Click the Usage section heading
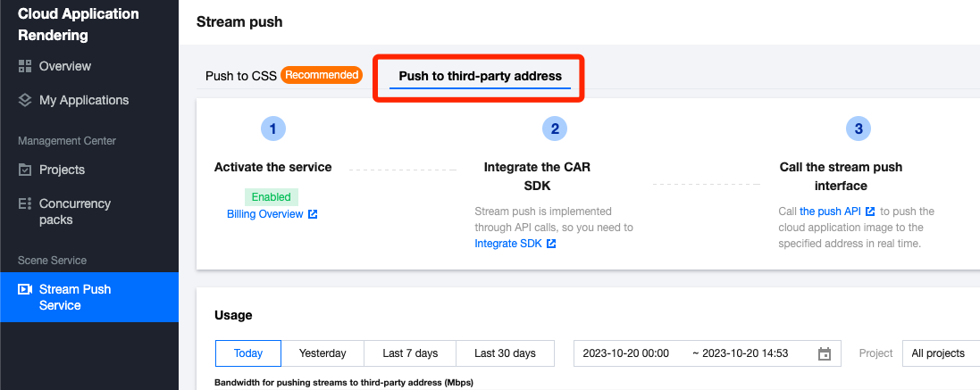This screenshot has height=390, width=980. pos(233,315)
